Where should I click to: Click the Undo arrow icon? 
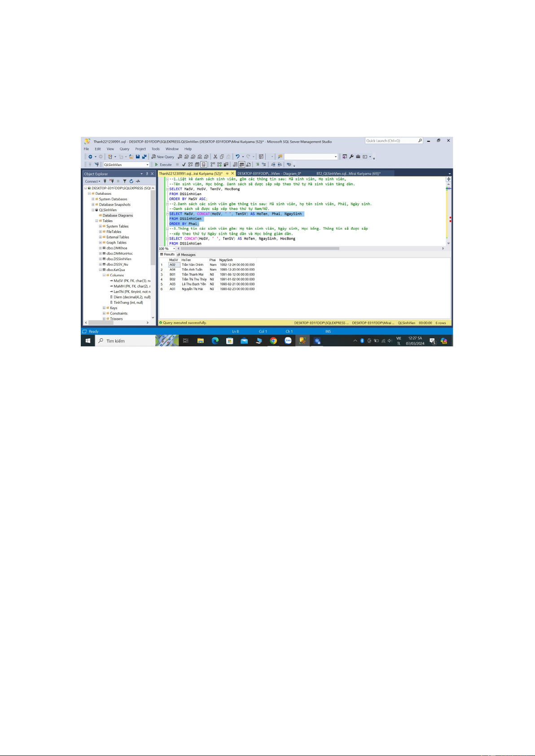click(x=237, y=157)
